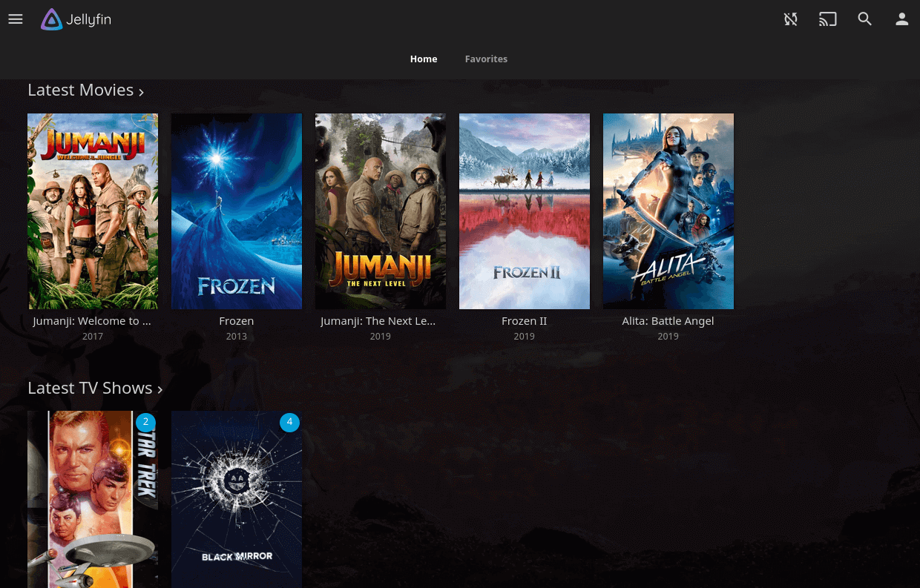Viewport: 920px width, 588px height.
Task: Click the Jumanji: Welcome to... title link
Action: tap(92, 321)
